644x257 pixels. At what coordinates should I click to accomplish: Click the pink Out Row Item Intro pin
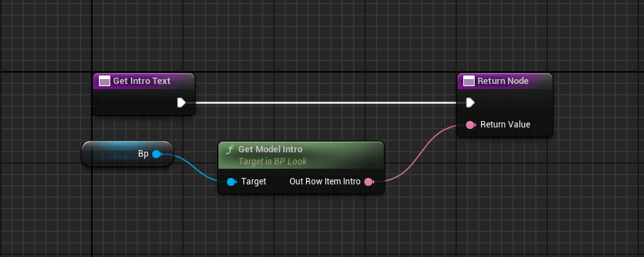click(369, 182)
